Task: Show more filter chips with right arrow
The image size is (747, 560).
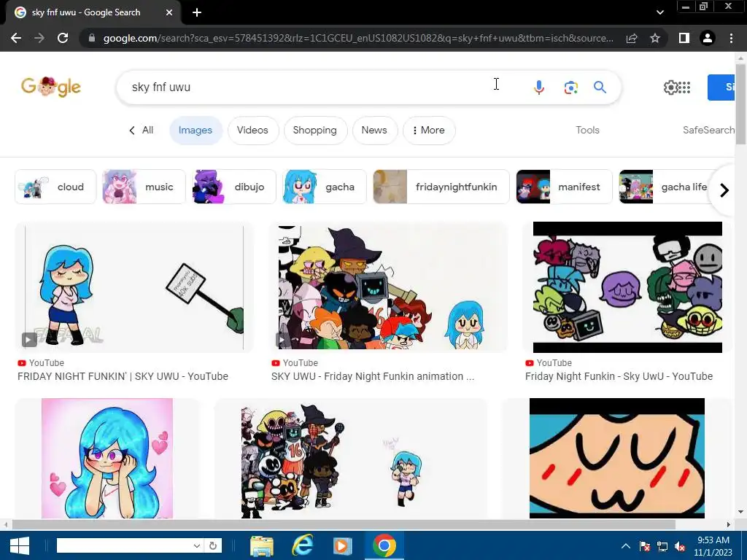Action: pyautogui.click(x=724, y=190)
